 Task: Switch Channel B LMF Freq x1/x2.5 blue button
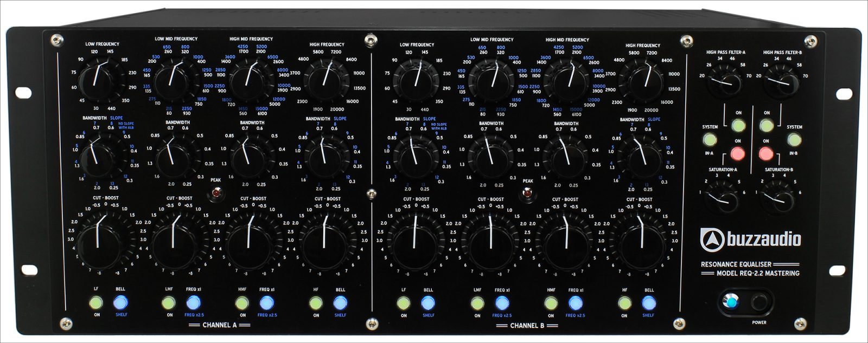502,303
